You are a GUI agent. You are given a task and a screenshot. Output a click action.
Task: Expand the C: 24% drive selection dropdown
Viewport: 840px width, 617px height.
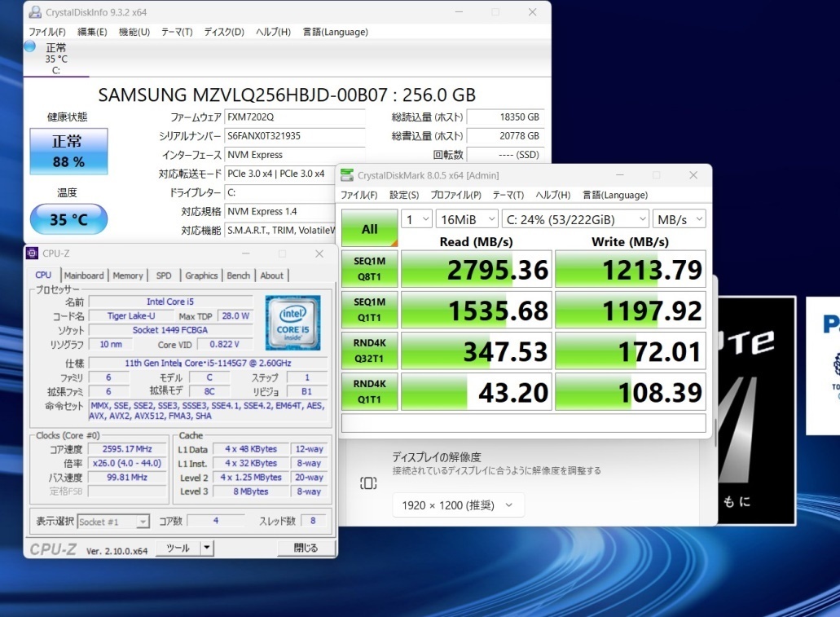point(575,219)
